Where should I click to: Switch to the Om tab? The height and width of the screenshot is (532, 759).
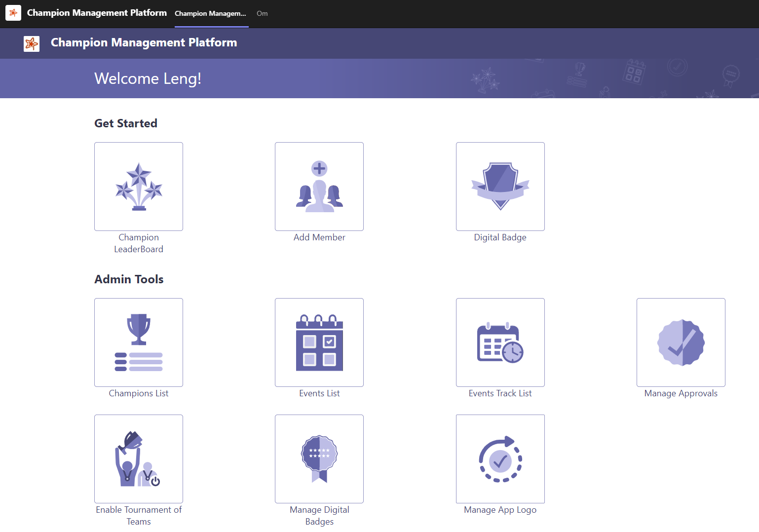tap(262, 14)
